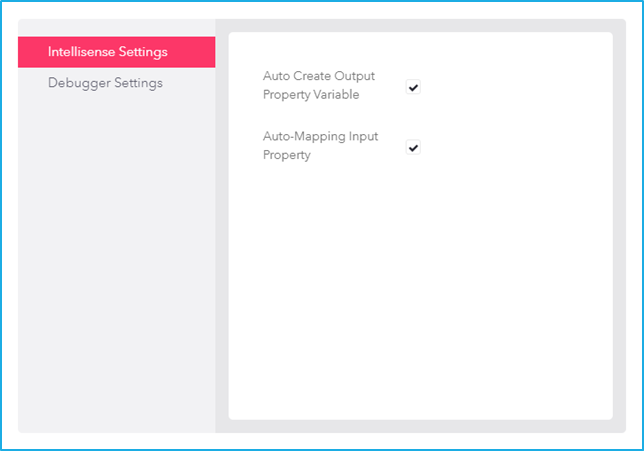Click the Auto-Mapping Input text line

(320, 136)
